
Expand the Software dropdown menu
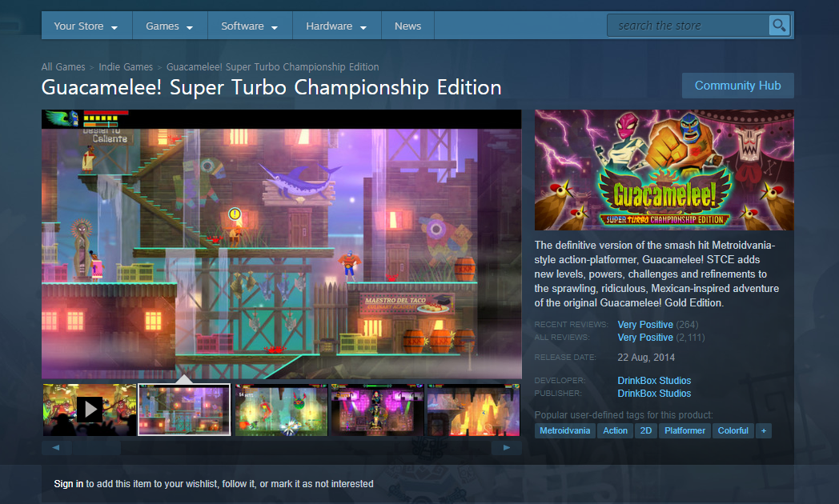click(249, 26)
